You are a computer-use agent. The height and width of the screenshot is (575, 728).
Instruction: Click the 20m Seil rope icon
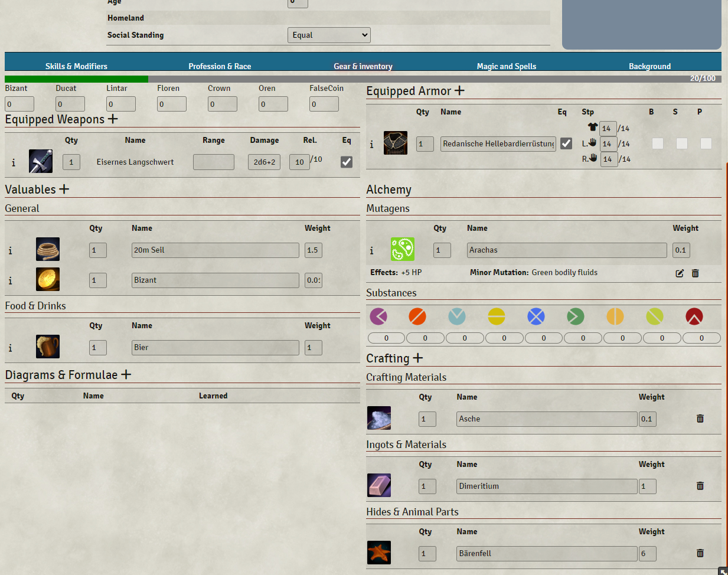click(x=48, y=249)
